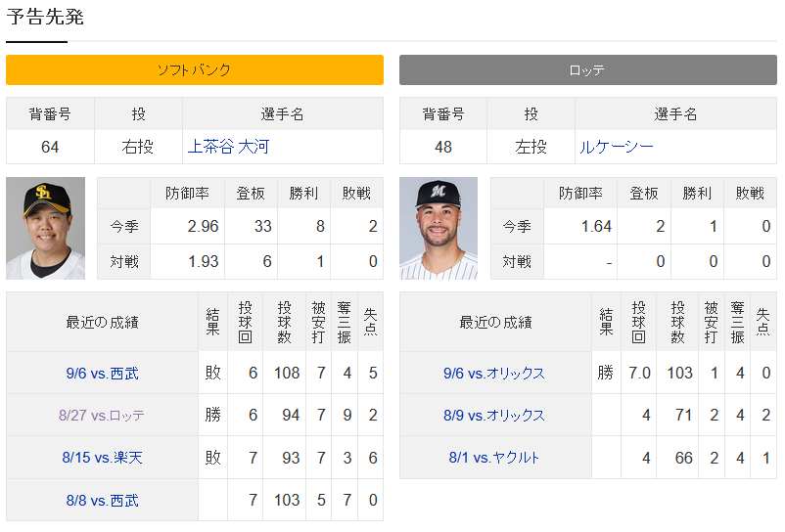
Task: Select the ソフトバンク team header
Action: coord(195,70)
